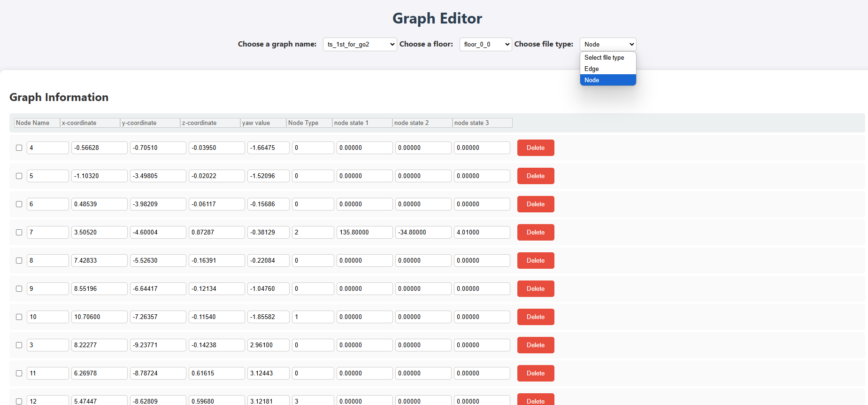Delete node 5 row
Viewport: 868px width, 405px height.
click(536, 176)
